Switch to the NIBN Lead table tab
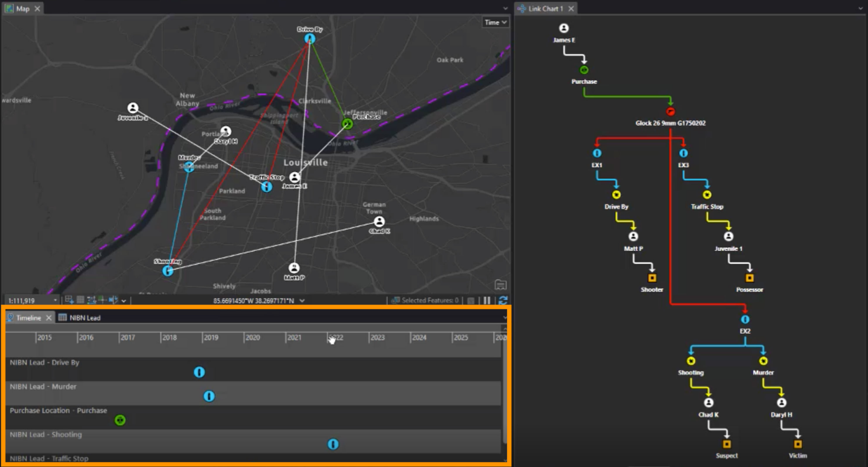 coord(84,318)
